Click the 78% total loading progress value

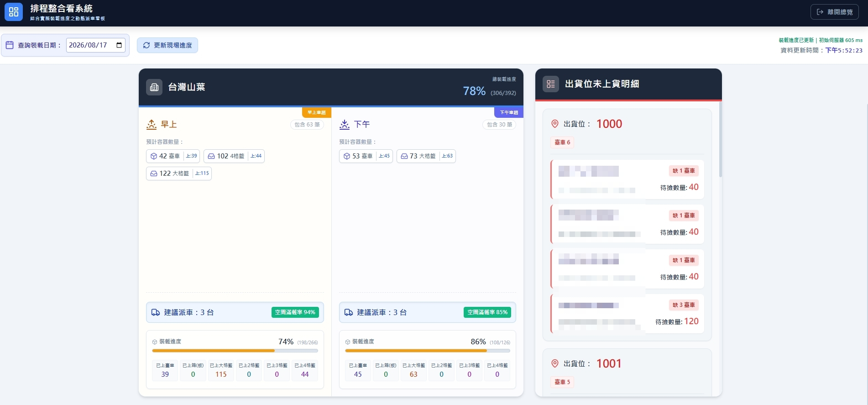coord(474,91)
